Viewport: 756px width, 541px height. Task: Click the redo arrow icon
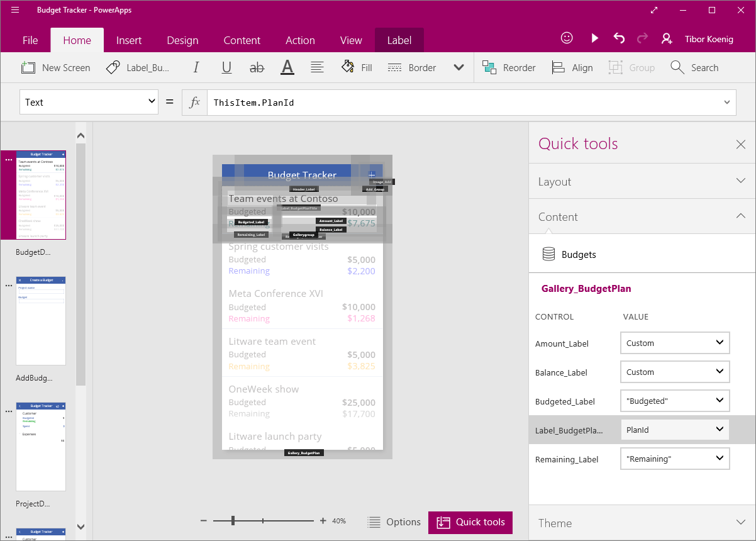[x=642, y=38]
